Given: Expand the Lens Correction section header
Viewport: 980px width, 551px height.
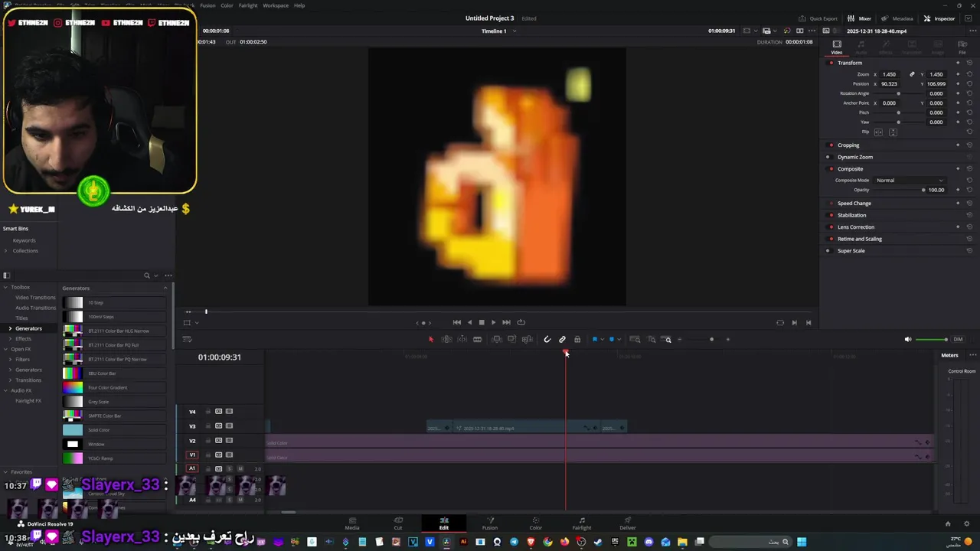Looking at the screenshot, I should click(x=856, y=227).
